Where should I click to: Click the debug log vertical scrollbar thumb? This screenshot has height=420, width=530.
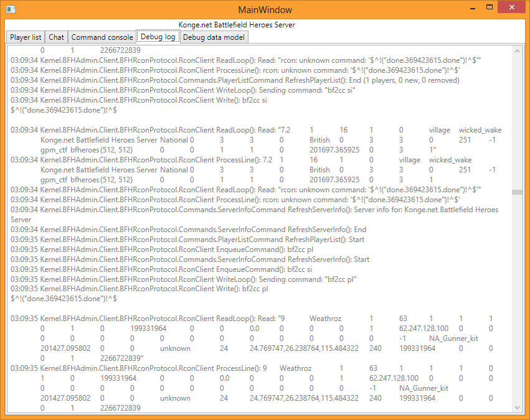tap(517, 192)
